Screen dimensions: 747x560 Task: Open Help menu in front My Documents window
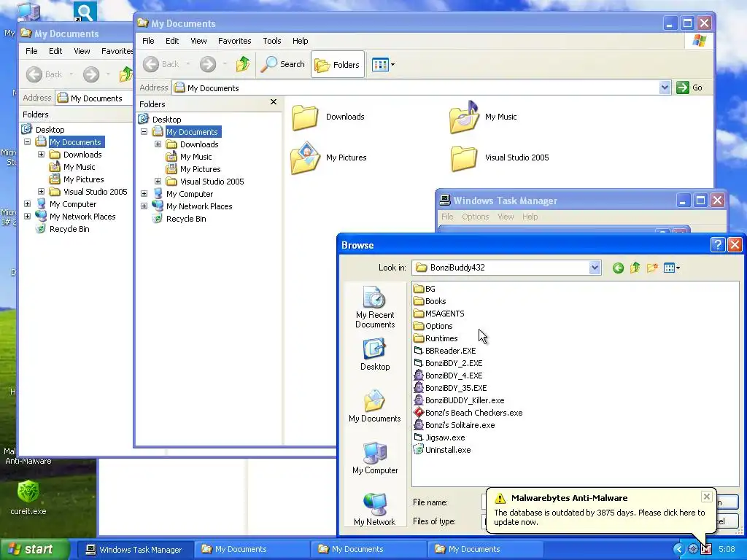pyautogui.click(x=300, y=41)
